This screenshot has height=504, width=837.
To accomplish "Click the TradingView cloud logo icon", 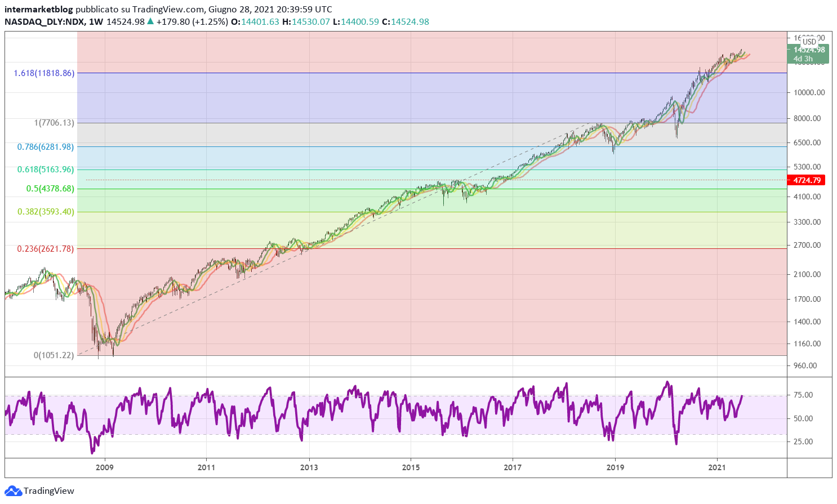I will pos(13,491).
